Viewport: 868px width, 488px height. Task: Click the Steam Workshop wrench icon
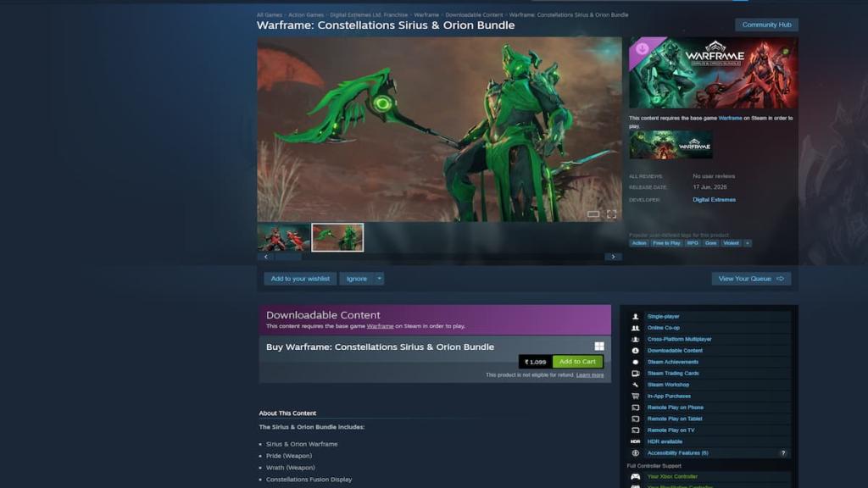click(635, 385)
